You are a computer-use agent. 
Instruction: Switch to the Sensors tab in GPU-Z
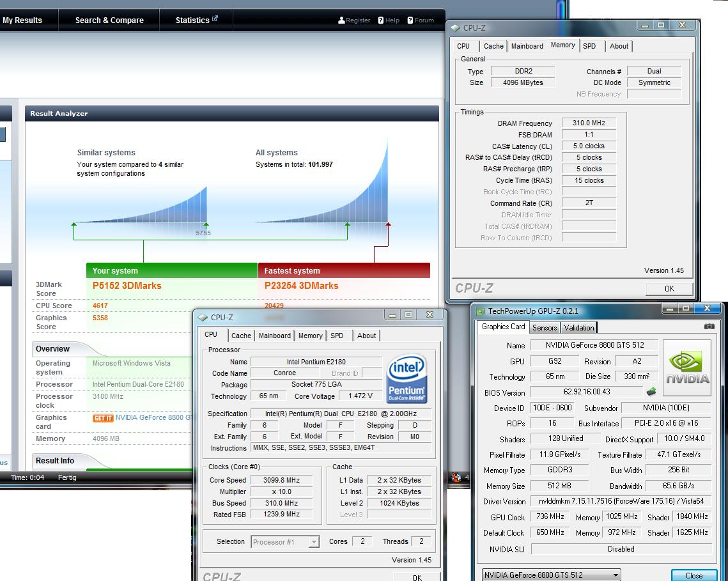pyautogui.click(x=544, y=327)
